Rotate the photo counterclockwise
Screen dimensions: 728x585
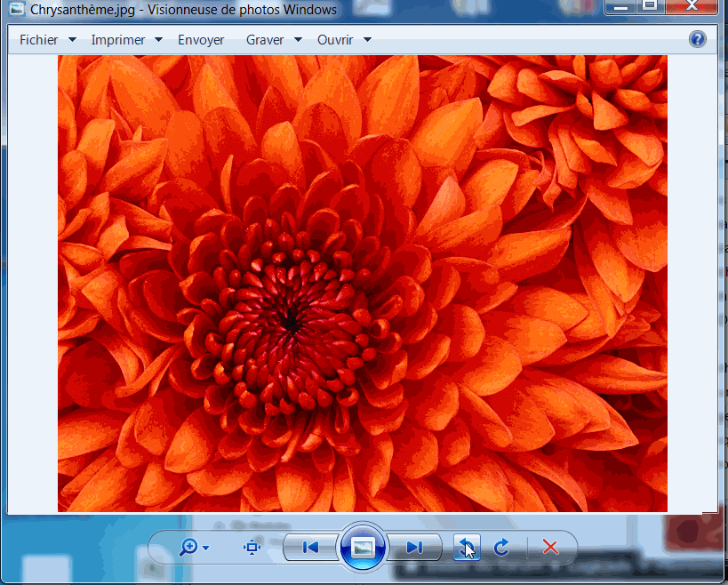point(467,548)
